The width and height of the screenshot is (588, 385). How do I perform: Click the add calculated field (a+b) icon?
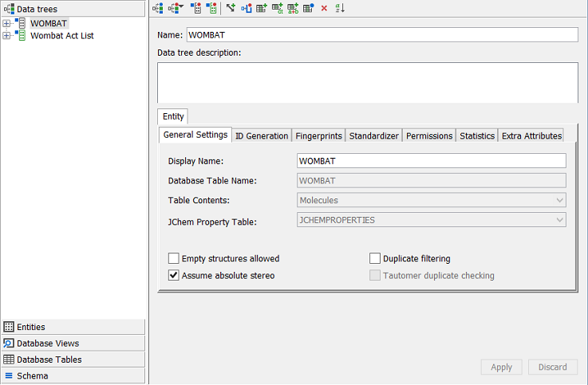pyautogui.click(x=293, y=8)
